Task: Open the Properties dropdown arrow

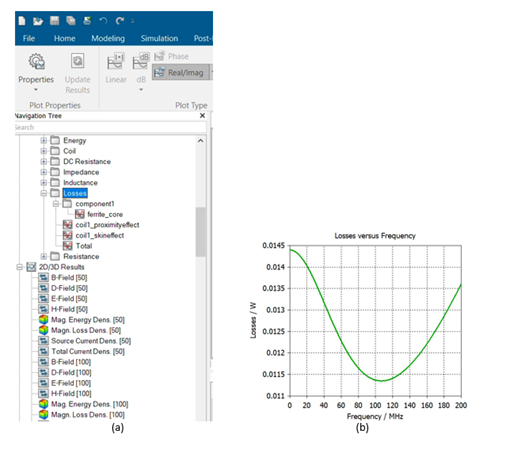Action: click(36, 90)
